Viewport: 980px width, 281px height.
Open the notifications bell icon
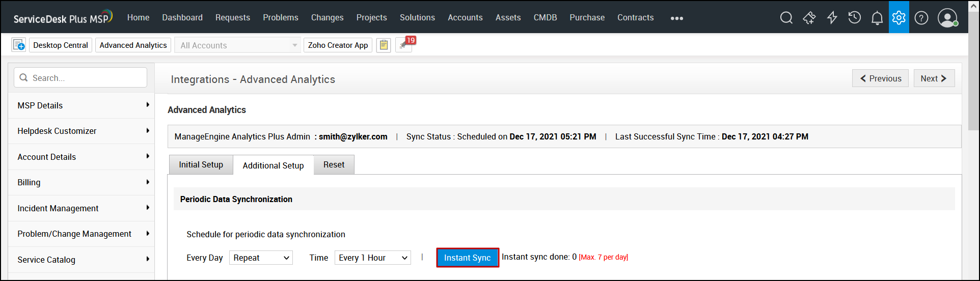(x=877, y=18)
